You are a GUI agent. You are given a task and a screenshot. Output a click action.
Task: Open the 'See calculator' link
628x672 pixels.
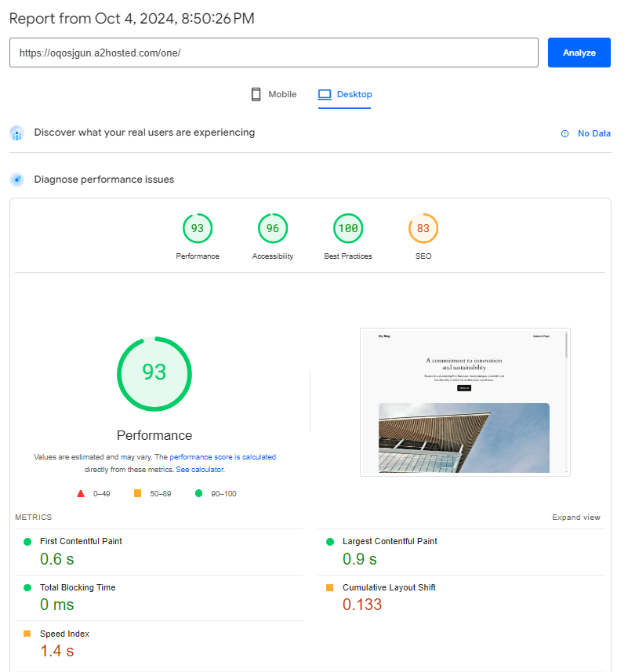(x=200, y=469)
